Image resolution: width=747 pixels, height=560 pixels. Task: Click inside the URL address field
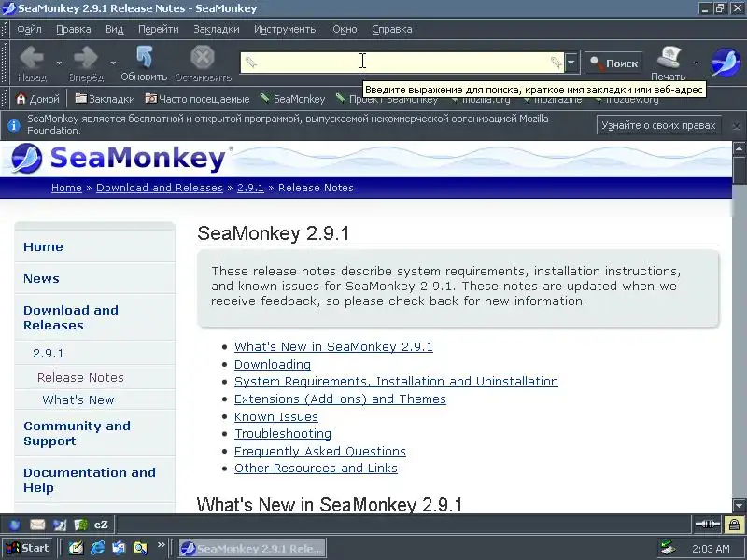(403, 63)
